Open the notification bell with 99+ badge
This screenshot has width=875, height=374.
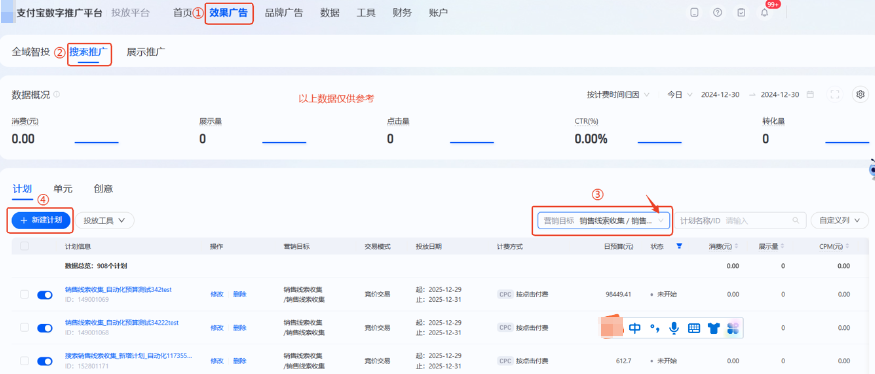click(x=765, y=13)
